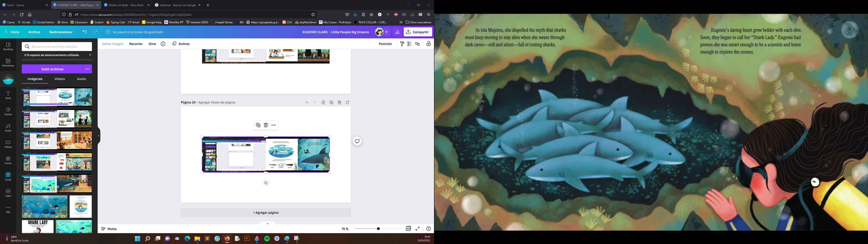
Task: Move page 10 up with the chevron
Action: (x=307, y=102)
